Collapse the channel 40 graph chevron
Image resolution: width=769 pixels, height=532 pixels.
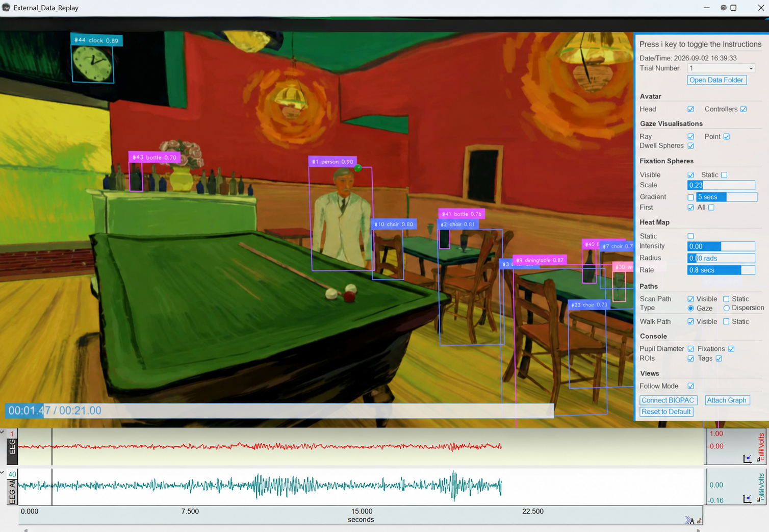click(x=3, y=472)
